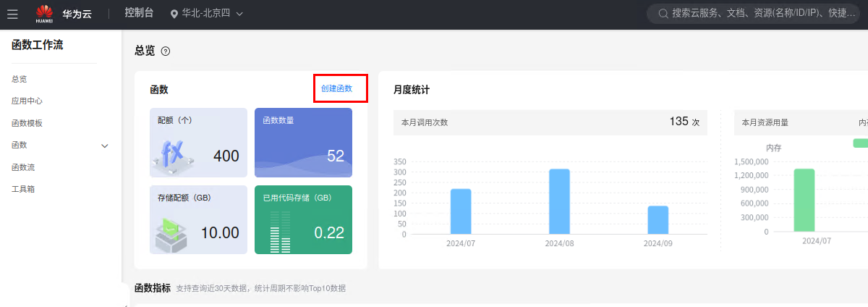The image size is (868, 307).
Task: Expand the 函数 submenu chevron
Action: [x=105, y=146]
